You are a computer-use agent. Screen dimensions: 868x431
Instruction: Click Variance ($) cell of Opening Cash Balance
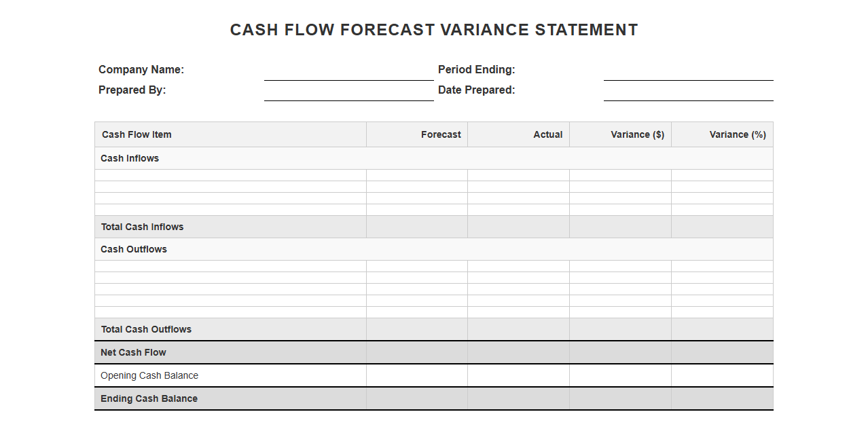click(621, 375)
